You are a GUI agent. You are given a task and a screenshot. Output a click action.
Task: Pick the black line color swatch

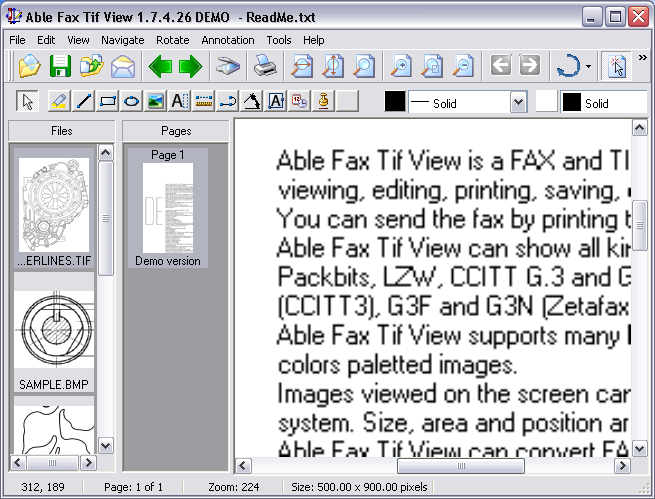(395, 101)
